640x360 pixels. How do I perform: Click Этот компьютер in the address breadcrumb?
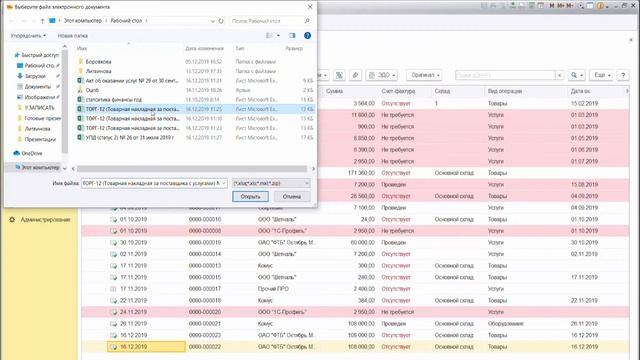pyautogui.click(x=82, y=21)
